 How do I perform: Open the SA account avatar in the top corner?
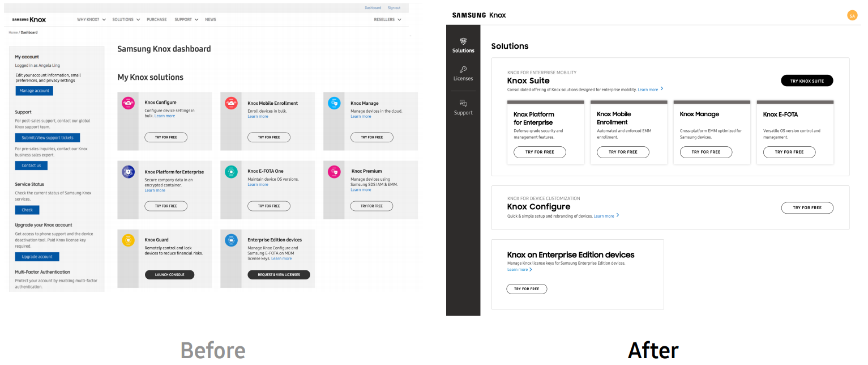click(x=853, y=15)
